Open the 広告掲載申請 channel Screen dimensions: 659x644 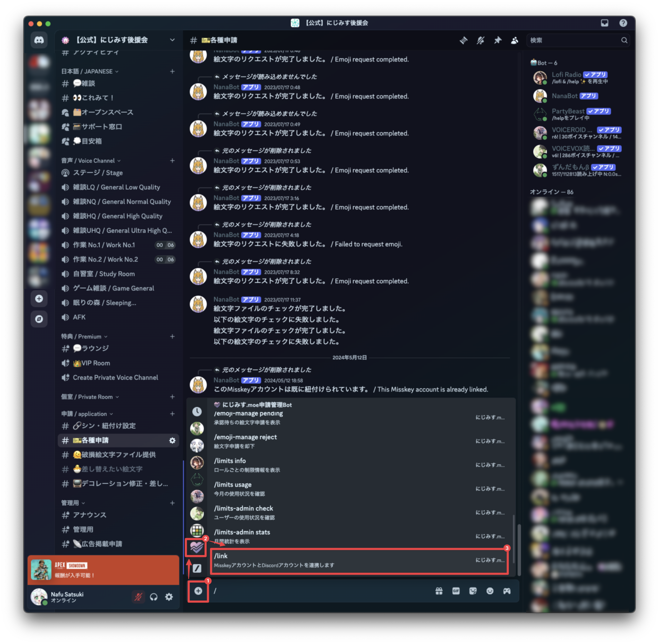[118, 544]
